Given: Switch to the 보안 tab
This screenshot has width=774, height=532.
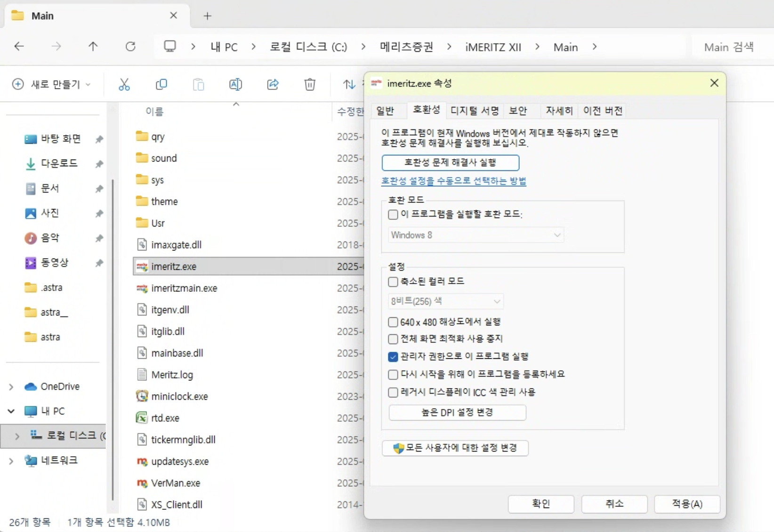Looking at the screenshot, I should (x=518, y=111).
